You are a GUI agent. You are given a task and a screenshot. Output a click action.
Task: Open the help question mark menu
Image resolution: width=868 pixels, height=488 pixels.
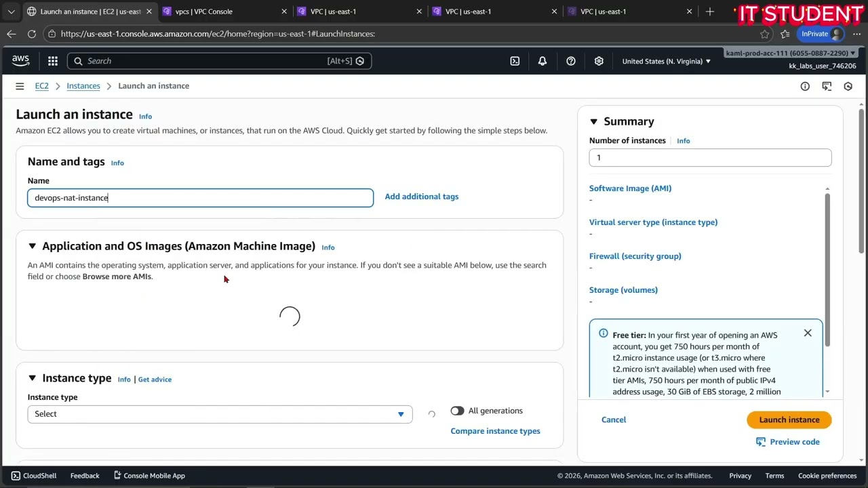[571, 61]
